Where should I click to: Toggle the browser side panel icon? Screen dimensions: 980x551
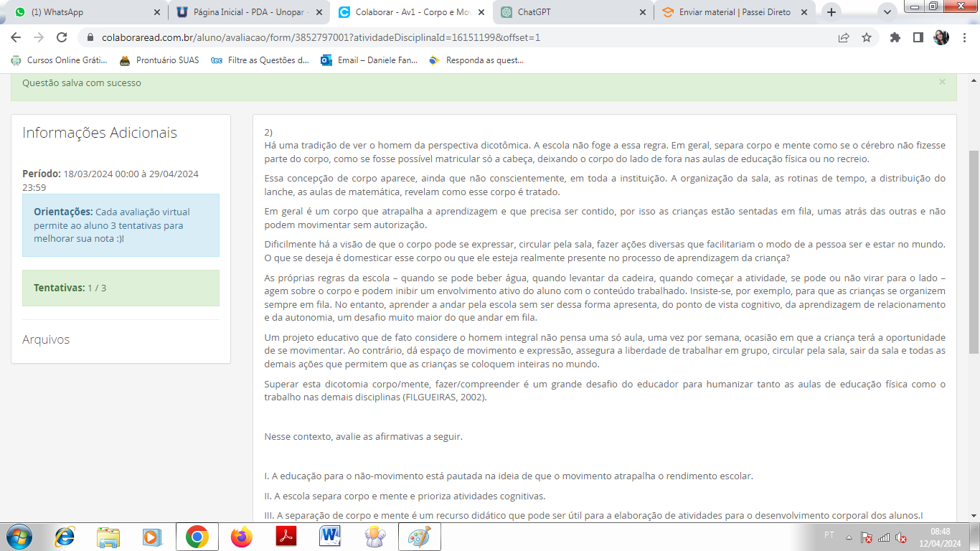[x=918, y=37]
